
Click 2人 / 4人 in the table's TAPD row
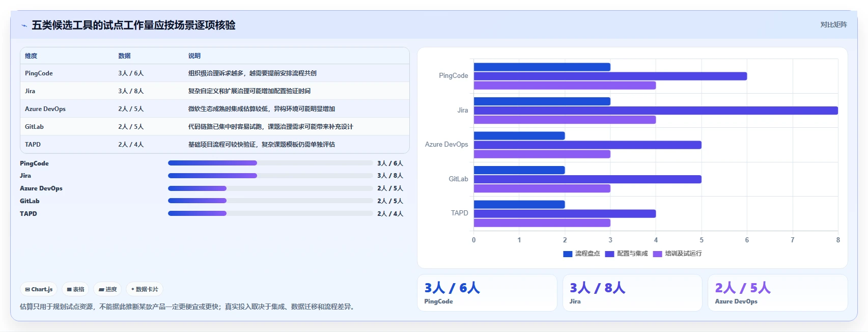(x=131, y=145)
